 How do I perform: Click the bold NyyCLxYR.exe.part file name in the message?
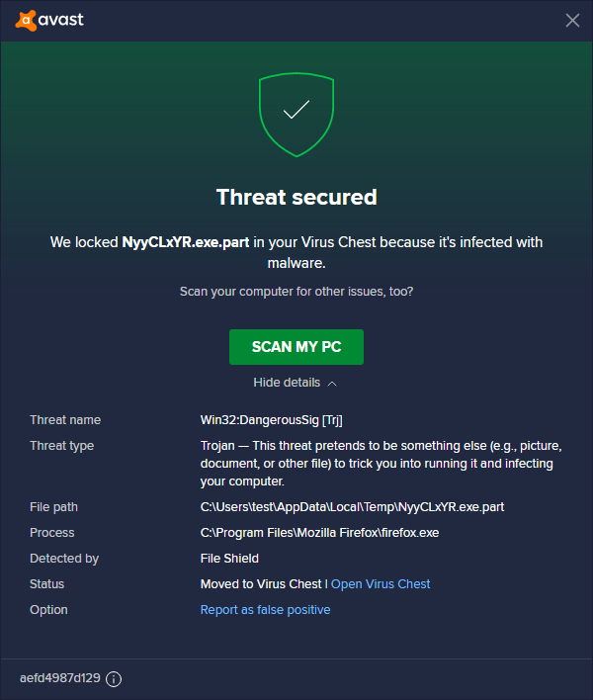click(x=186, y=242)
